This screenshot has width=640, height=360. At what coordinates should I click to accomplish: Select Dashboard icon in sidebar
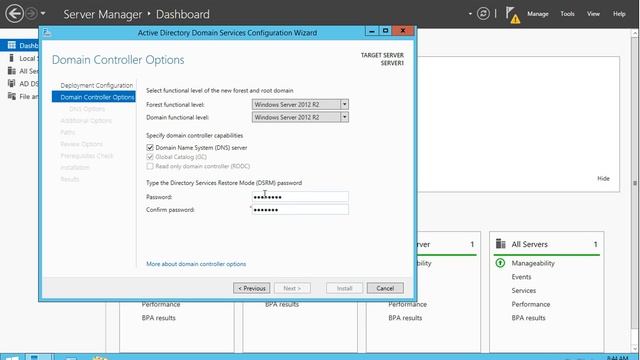point(12,45)
